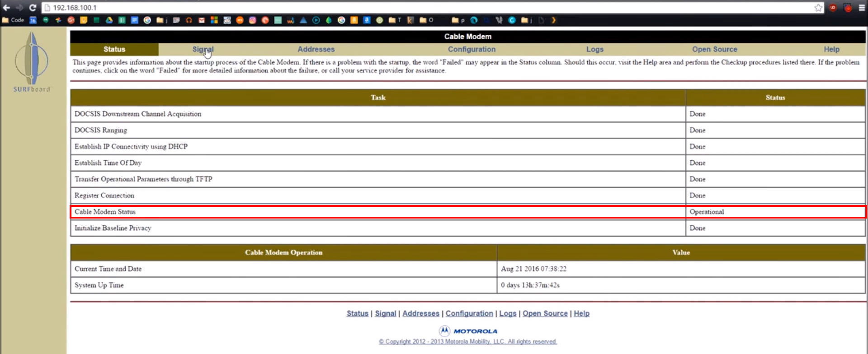The image size is (868, 354).
Task: Open the T bookmarks folder
Action: pos(395,20)
